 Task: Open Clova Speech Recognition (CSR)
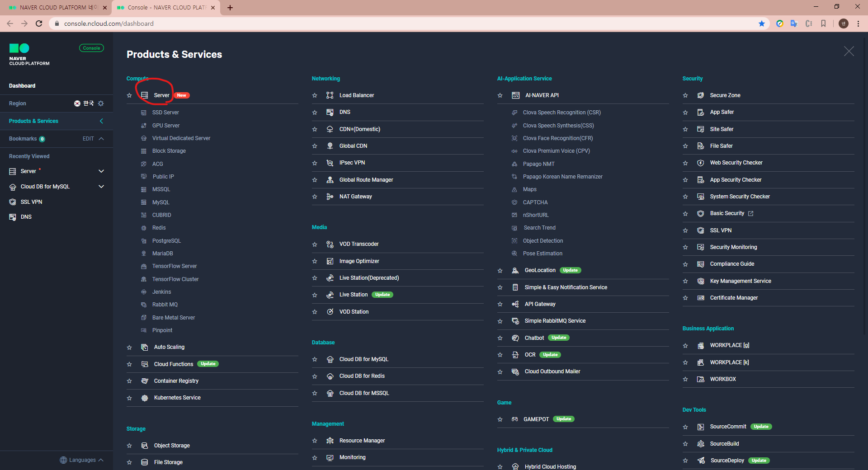pos(562,113)
